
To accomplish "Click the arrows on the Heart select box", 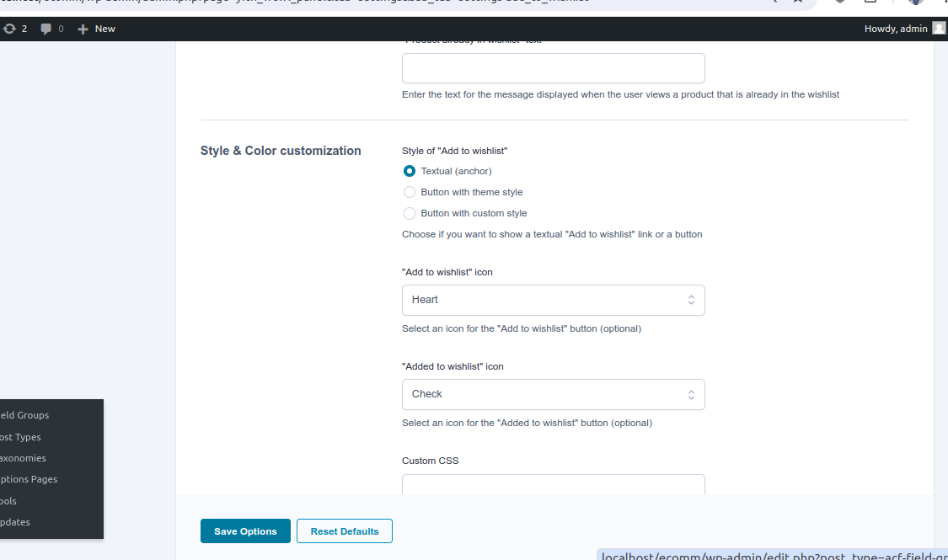I will pyautogui.click(x=691, y=301).
